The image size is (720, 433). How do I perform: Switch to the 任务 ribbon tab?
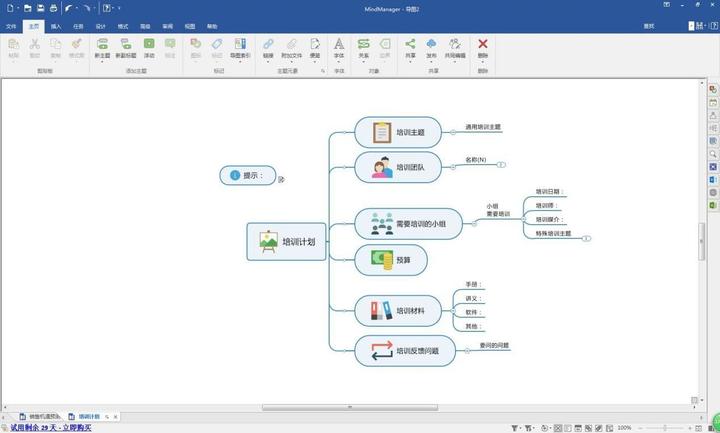(x=79, y=27)
